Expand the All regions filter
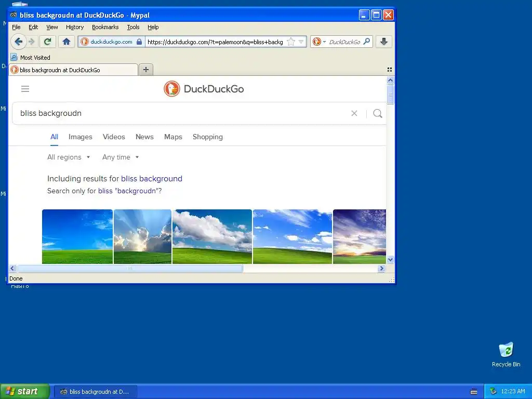Screen dimensions: 532x399 (x=69, y=157)
